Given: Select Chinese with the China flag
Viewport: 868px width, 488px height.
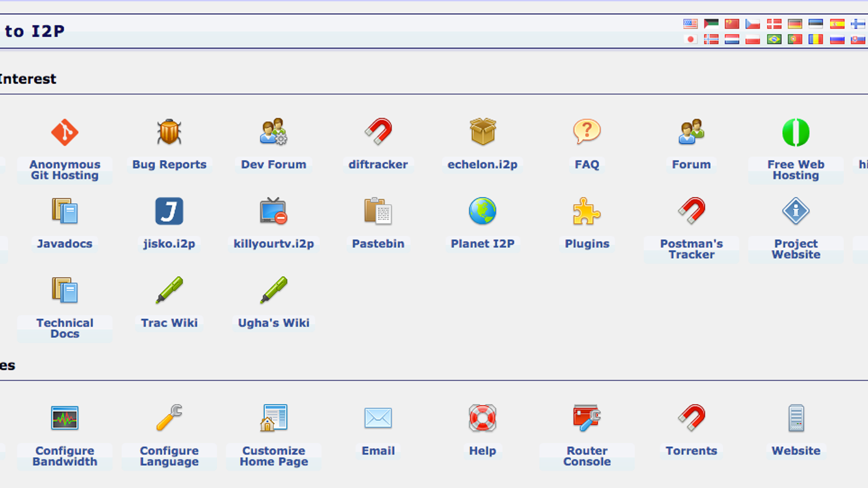Looking at the screenshot, I should click(x=732, y=24).
